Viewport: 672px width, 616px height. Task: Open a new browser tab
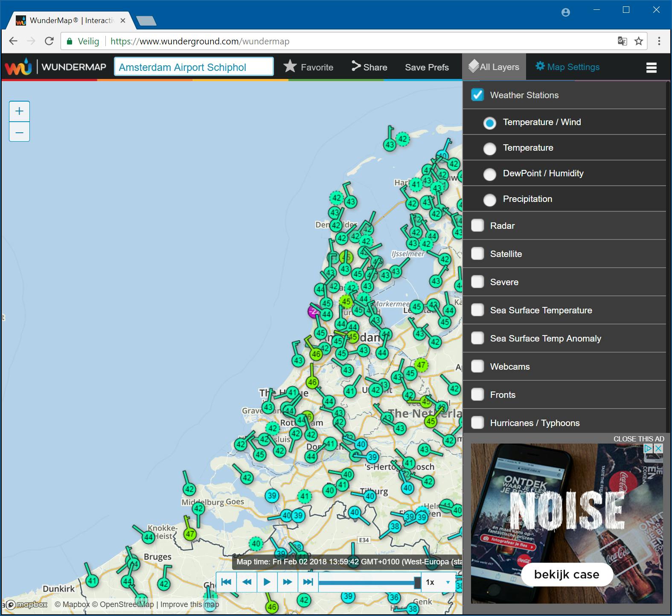pos(146,20)
